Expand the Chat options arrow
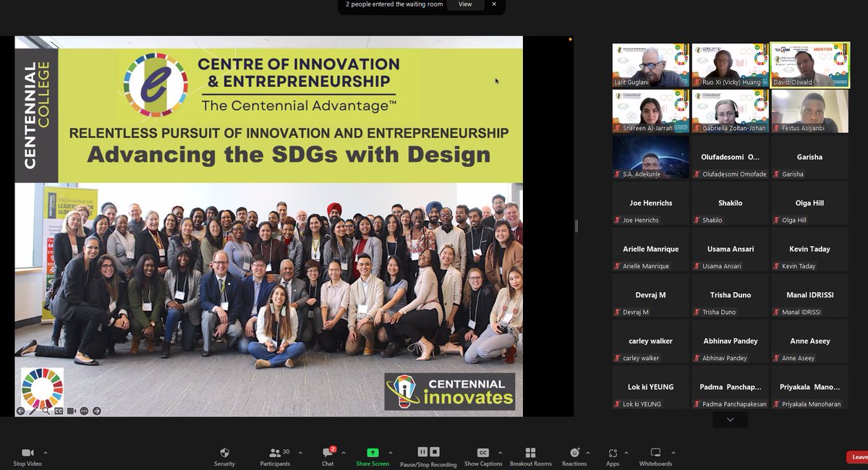The image size is (868, 470). 345,453
